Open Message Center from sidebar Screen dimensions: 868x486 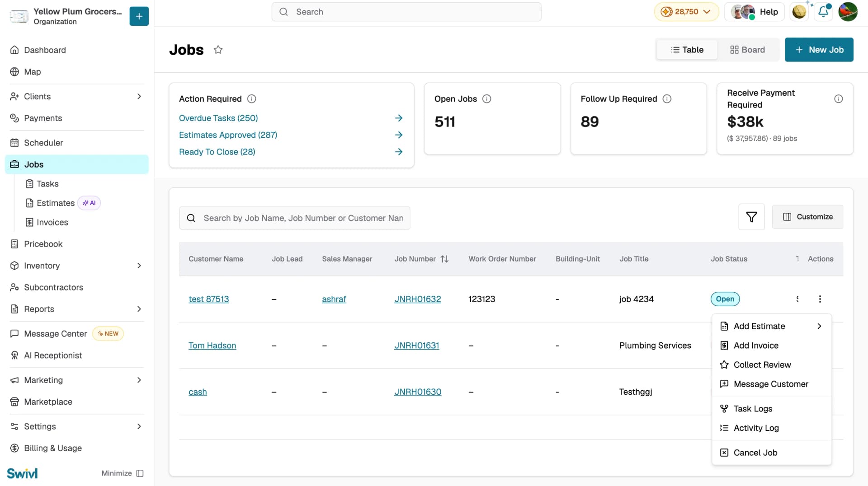[77, 334]
